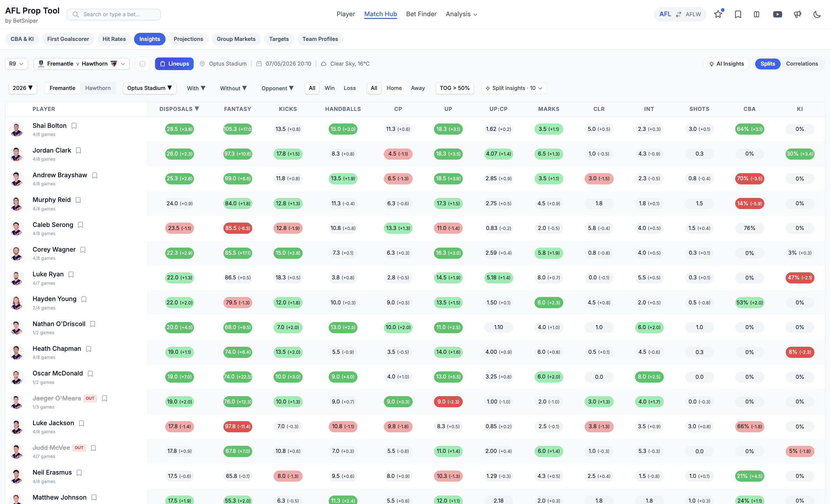
Task: Filter to Away games
Action: pos(418,88)
